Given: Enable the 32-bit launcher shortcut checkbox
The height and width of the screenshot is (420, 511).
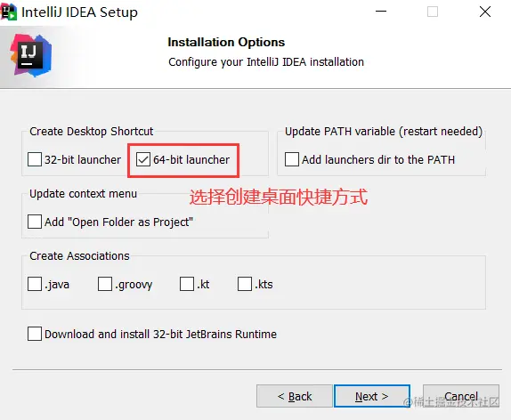Looking at the screenshot, I should pos(35,159).
